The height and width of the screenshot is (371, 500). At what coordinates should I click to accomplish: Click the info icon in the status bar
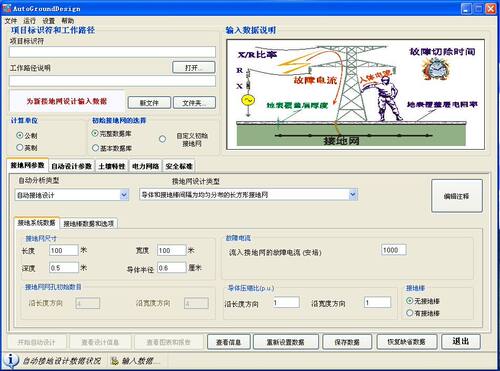tap(11, 360)
